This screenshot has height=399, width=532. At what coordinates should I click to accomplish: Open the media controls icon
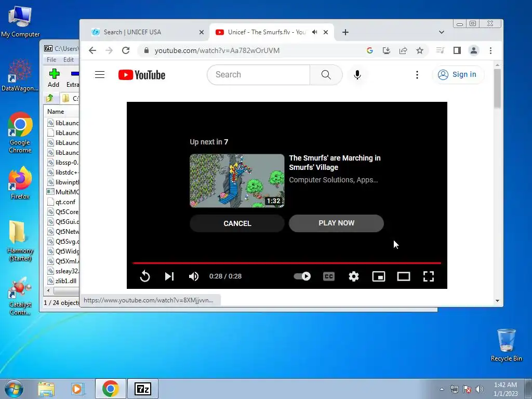[x=440, y=50]
